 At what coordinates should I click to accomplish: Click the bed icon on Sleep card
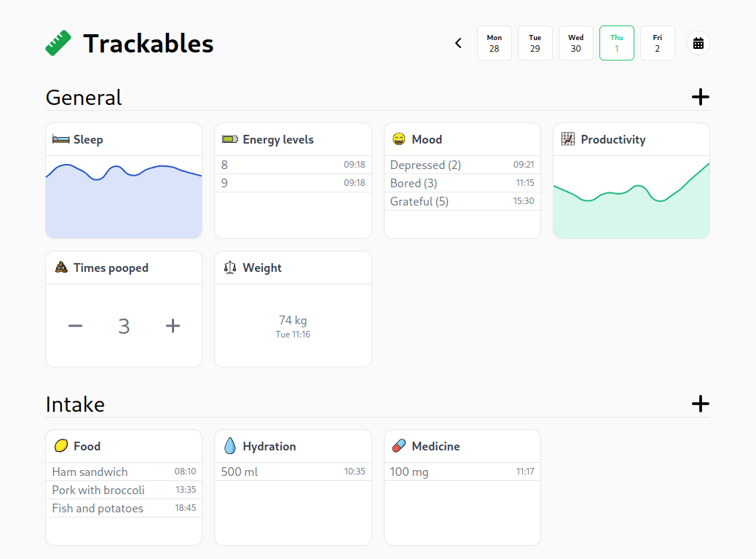(x=60, y=139)
